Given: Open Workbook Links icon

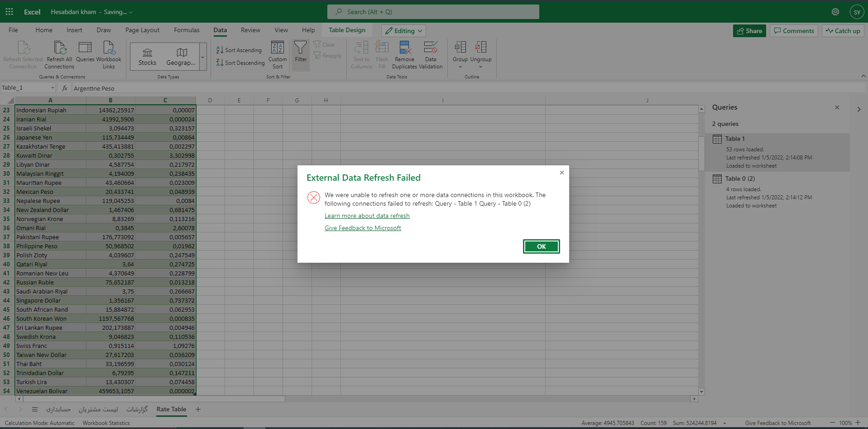Looking at the screenshot, I should (109, 48).
